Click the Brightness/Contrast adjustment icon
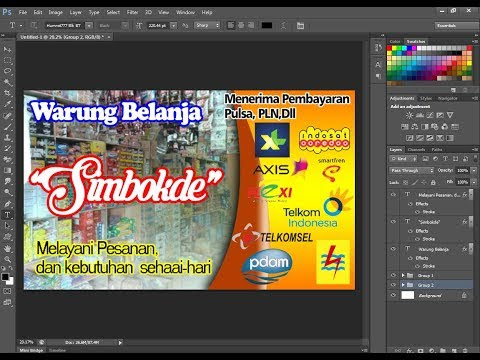 (x=409, y=115)
